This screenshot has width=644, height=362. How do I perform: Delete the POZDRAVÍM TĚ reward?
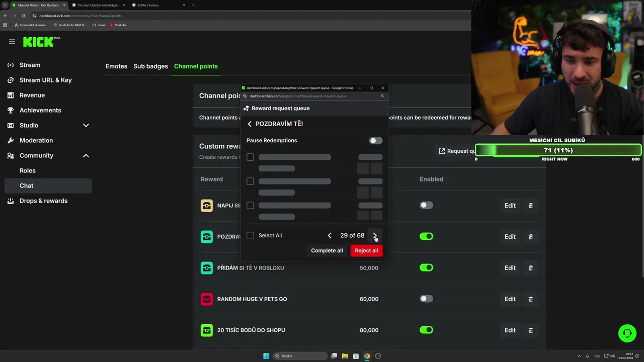(531, 236)
